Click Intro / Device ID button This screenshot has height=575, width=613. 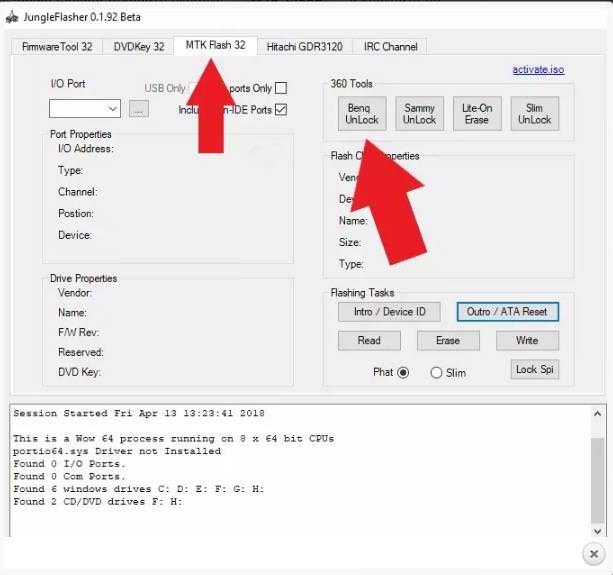389,312
